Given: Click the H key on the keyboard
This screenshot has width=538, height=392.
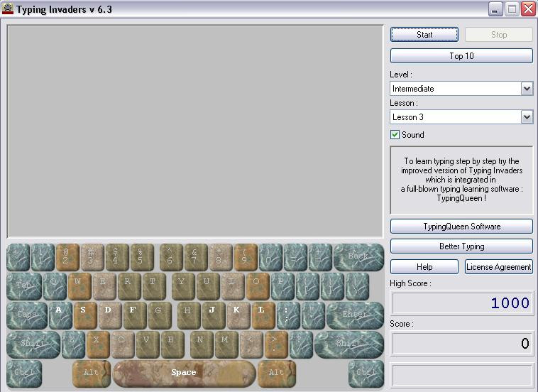Looking at the screenshot, I should pyautogui.click(x=189, y=316).
